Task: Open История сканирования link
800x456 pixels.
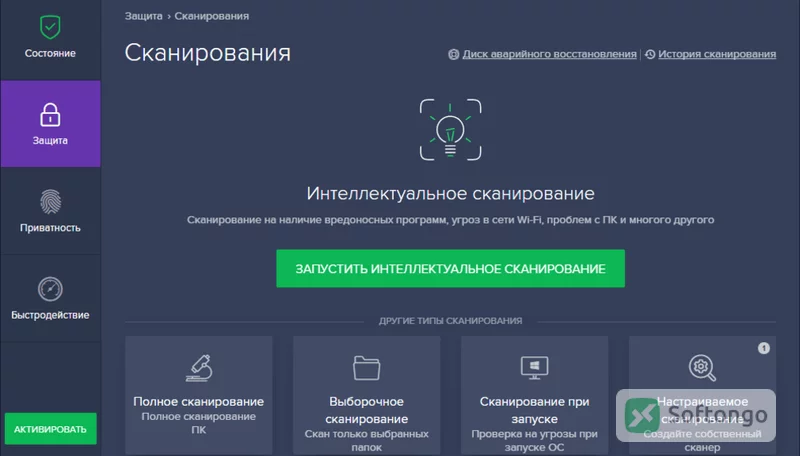Action: 717,54
